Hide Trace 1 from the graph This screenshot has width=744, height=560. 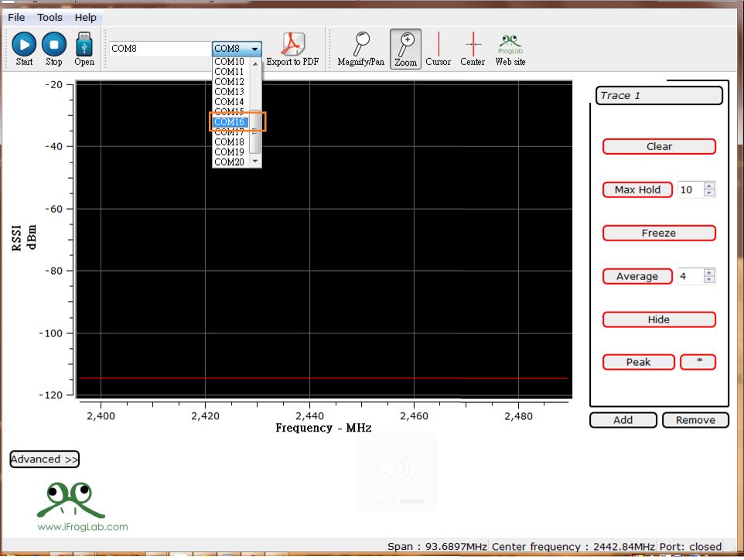(x=659, y=319)
